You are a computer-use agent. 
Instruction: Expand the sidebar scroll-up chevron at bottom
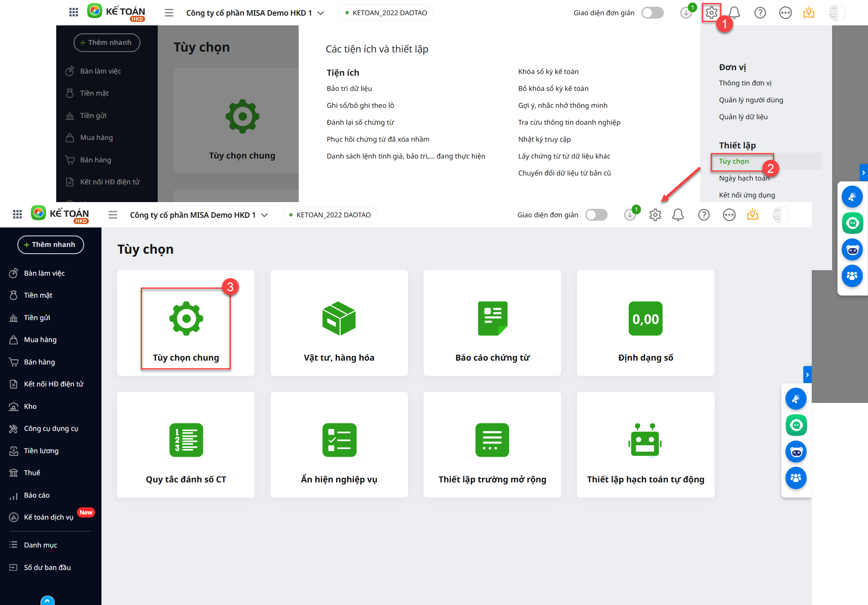click(x=47, y=600)
